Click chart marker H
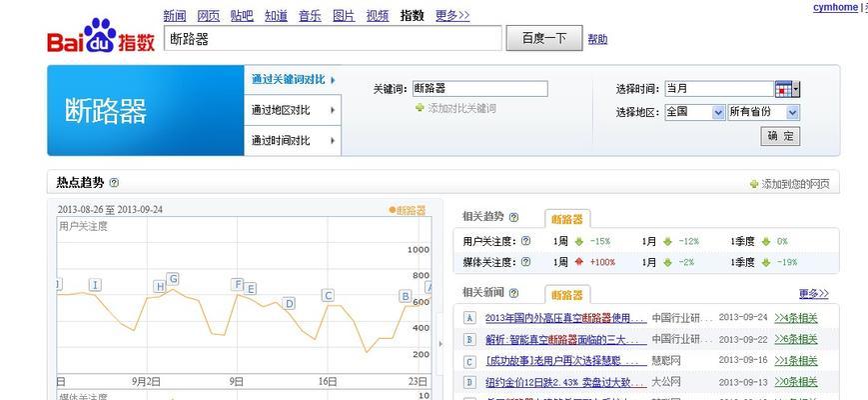Screen dimensions: 868x400 coord(160,286)
